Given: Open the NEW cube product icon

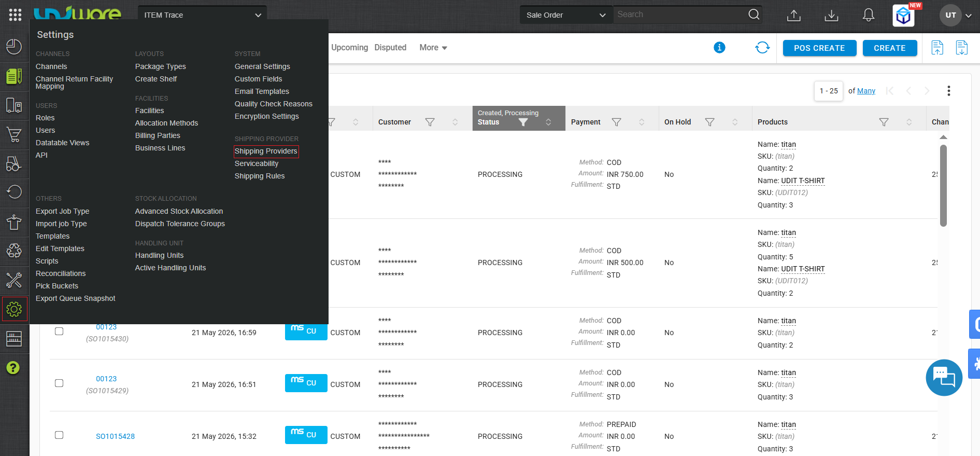Looking at the screenshot, I should [x=904, y=16].
